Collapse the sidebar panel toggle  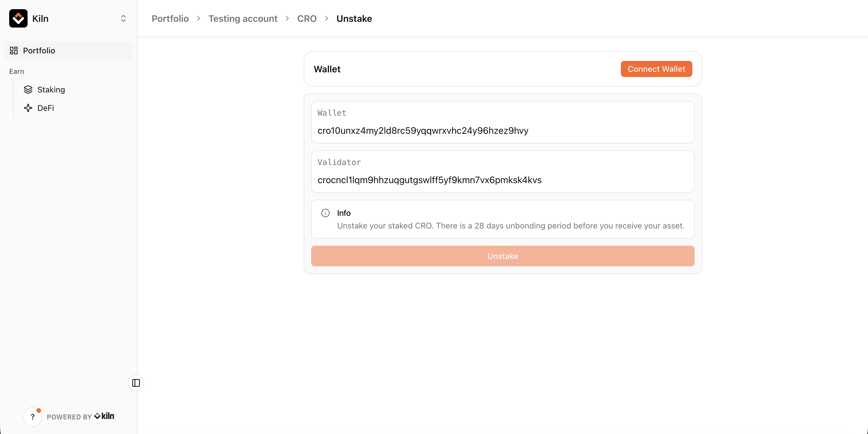(136, 383)
